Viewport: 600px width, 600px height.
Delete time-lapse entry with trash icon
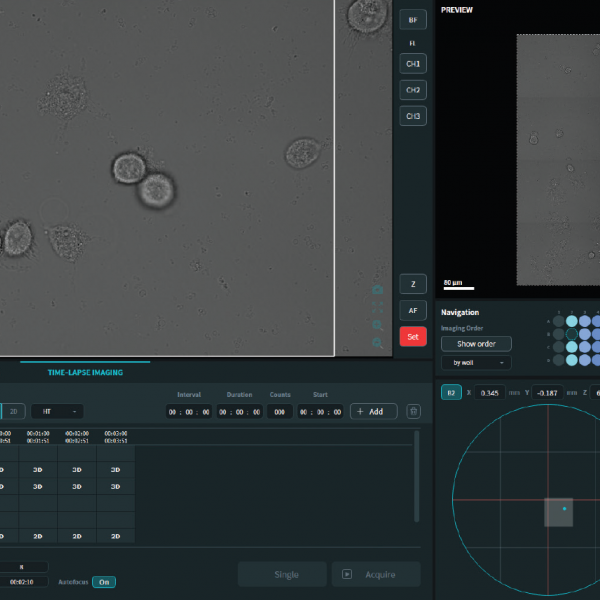click(x=414, y=411)
